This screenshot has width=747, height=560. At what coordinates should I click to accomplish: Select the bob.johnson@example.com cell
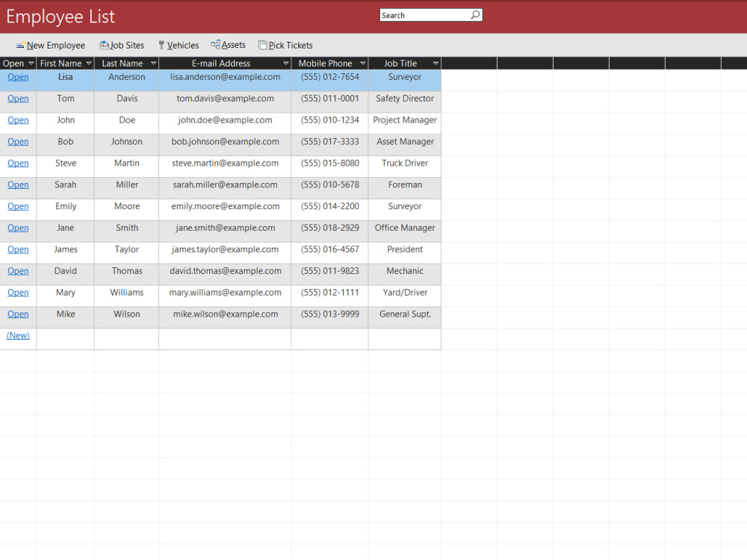pyautogui.click(x=225, y=145)
